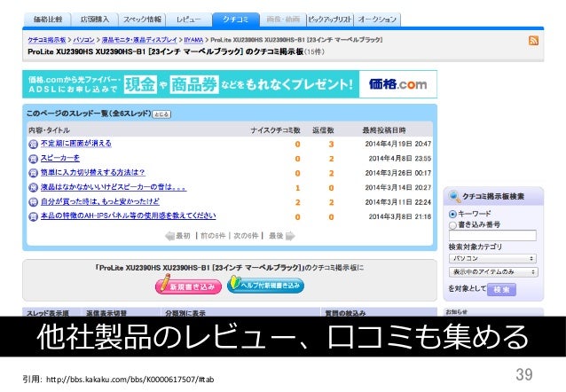Open thread 簡単に入力切り替えする方法は?
Image resolution: width=566 pixels, height=392 pixels.
pyautogui.click(x=93, y=173)
